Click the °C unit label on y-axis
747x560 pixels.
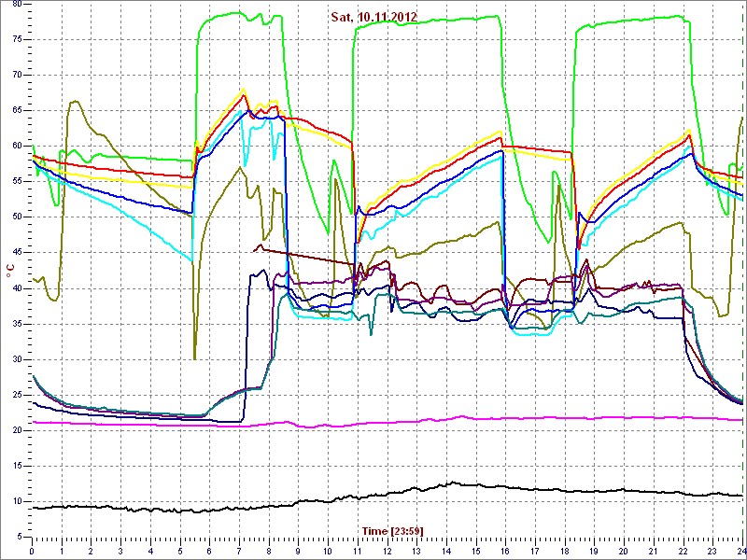9,272
